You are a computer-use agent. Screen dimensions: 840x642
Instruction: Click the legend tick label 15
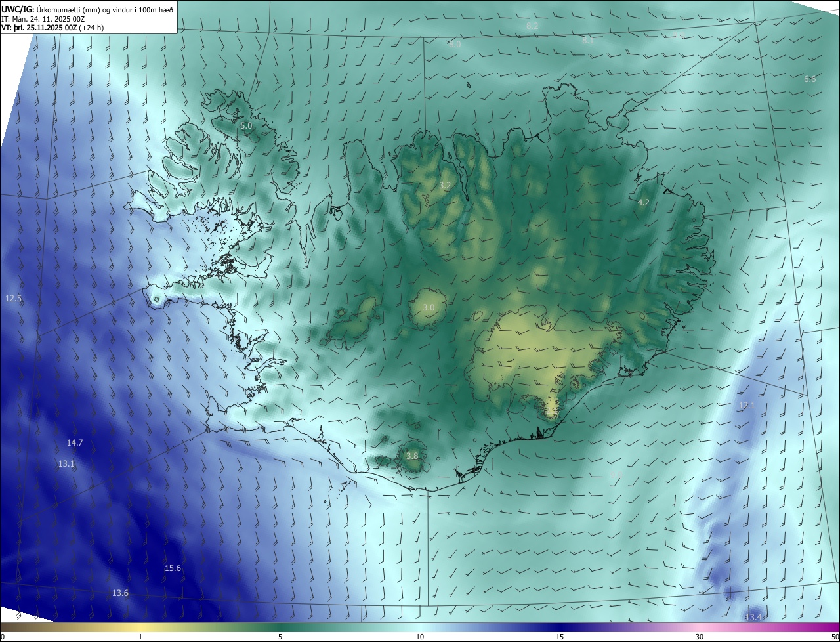[560, 637]
